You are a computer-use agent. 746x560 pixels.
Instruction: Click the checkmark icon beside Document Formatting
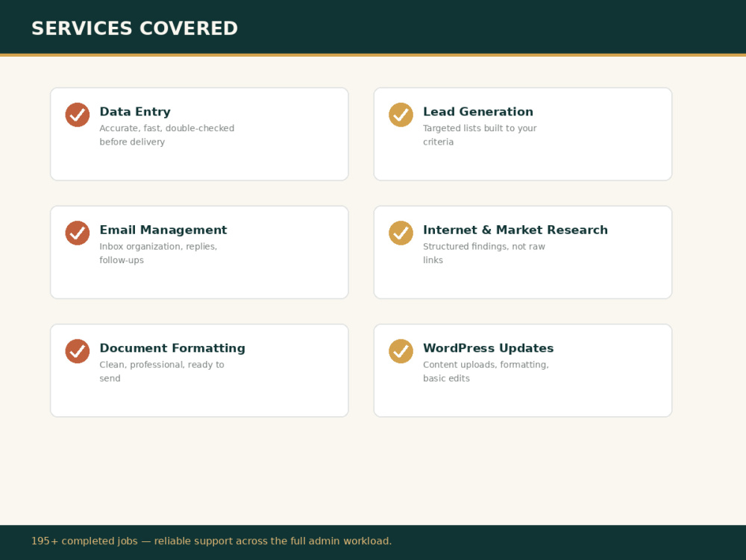click(78, 351)
